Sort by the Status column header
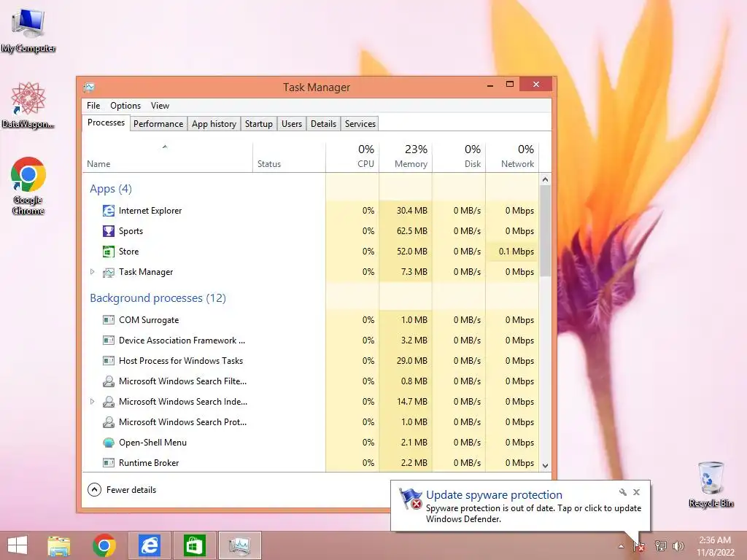Screen dimensions: 747x560 tap(289, 157)
